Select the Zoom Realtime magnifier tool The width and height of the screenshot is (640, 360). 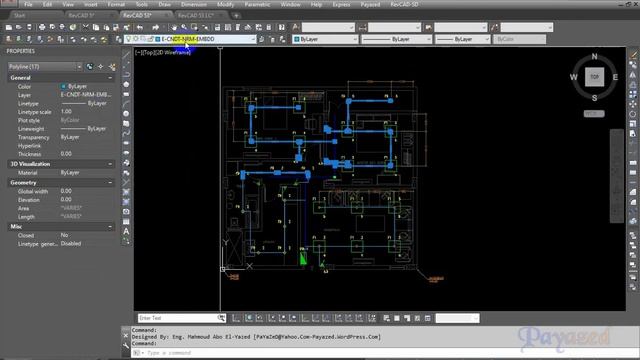[x=184, y=27]
